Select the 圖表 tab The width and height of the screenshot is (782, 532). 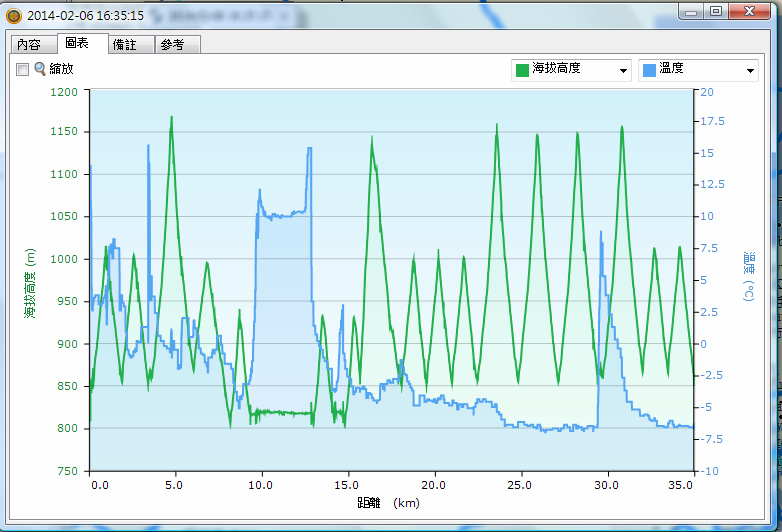[77, 43]
